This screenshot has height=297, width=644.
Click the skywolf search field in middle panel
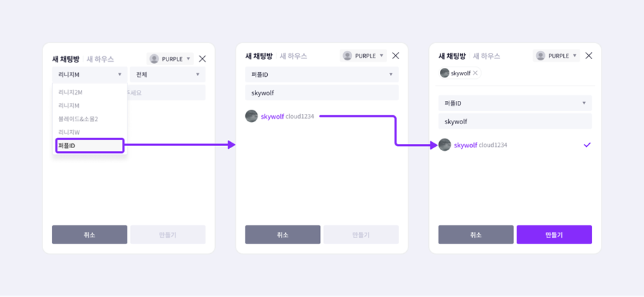(322, 93)
